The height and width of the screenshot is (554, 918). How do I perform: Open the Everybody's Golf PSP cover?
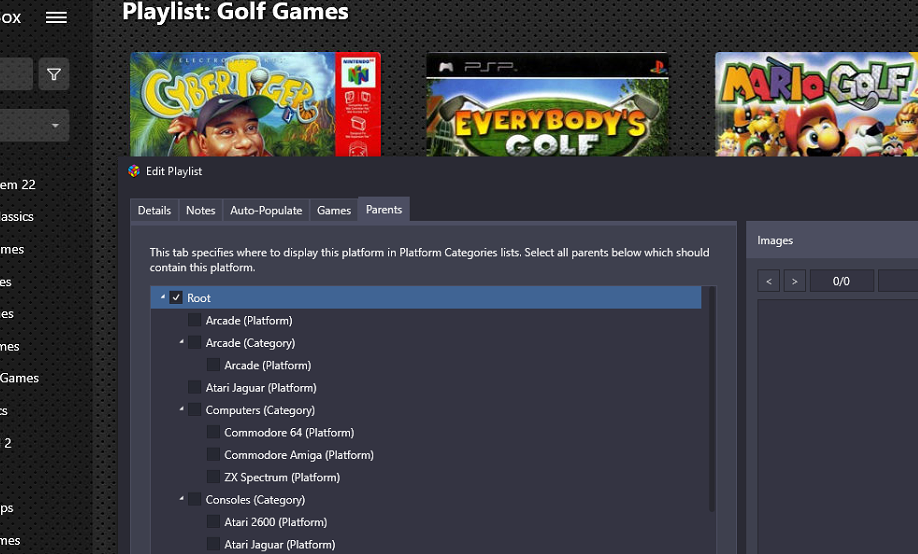click(547, 104)
